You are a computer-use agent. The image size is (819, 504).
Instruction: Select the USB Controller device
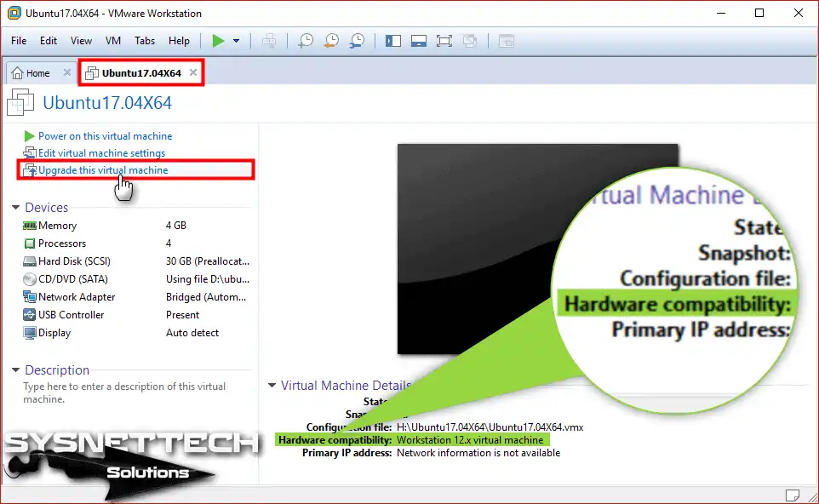click(137, 315)
